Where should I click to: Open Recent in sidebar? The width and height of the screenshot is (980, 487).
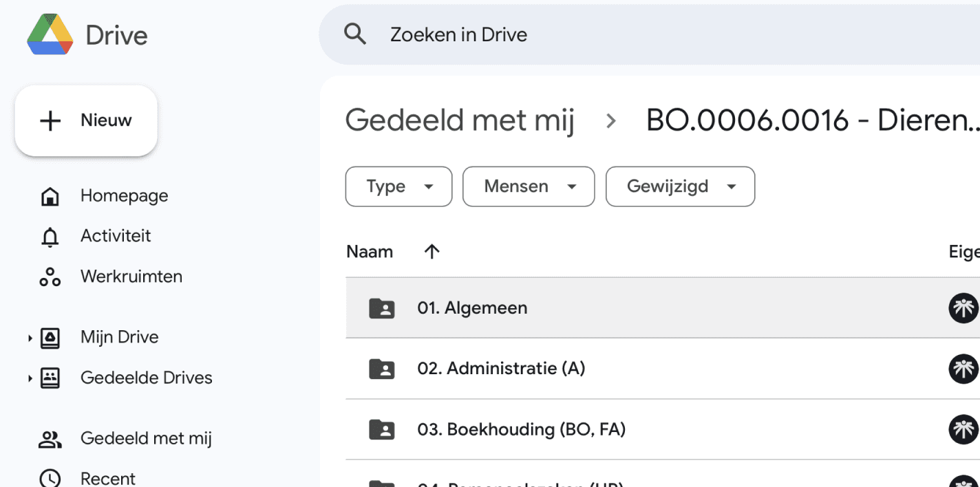click(108, 478)
